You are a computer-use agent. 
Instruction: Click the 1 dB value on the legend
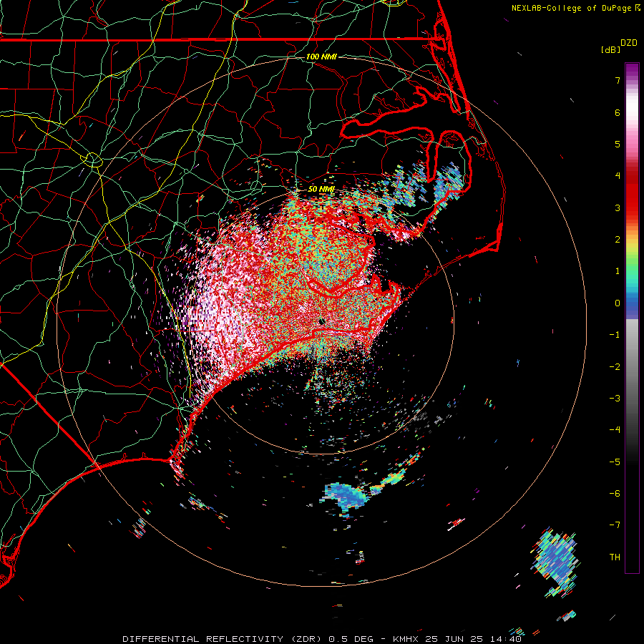point(618,271)
